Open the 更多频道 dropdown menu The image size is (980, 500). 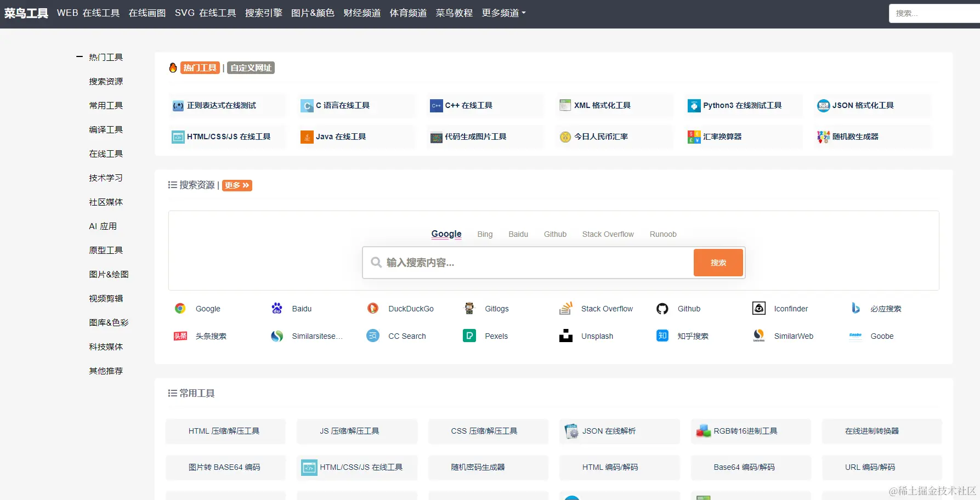(503, 13)
